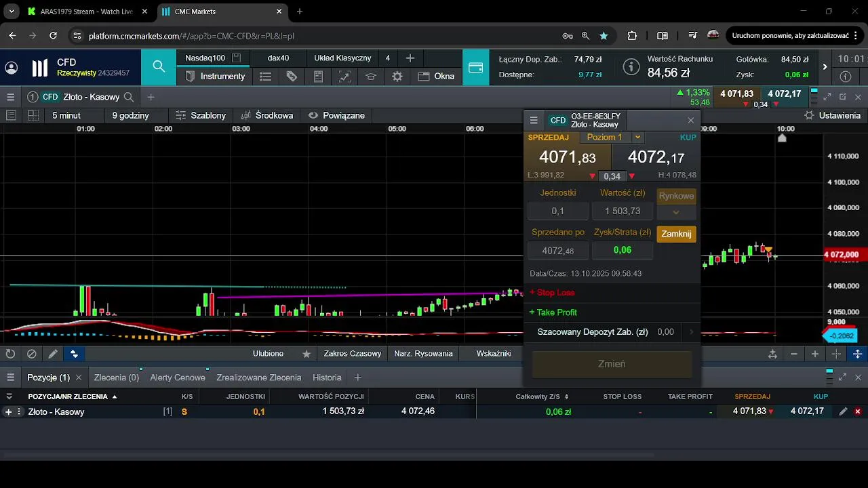Switch to the Nasdaq100 layout tab
This screenshot has height=488, width=868.
point(205,58)
